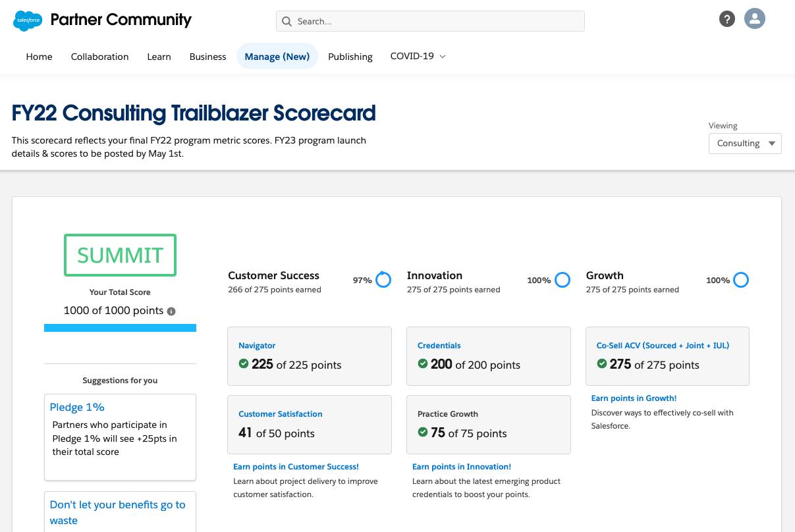Click the search magnifier icon
Screen dimensions: 795x532
point(287,21)
